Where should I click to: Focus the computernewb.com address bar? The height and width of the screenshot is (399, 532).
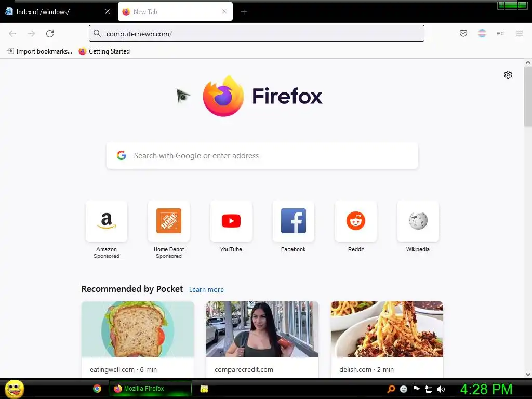[257, 33]
